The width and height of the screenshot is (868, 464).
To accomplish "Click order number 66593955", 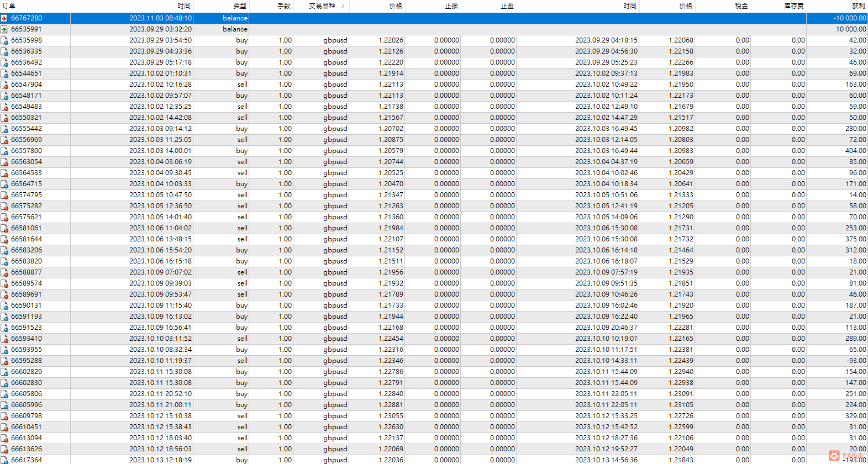I will 27,350.
